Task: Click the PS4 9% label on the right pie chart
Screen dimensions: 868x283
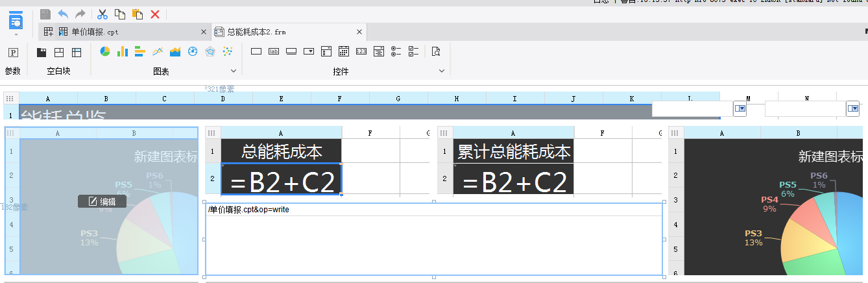Action: (769, 204)
